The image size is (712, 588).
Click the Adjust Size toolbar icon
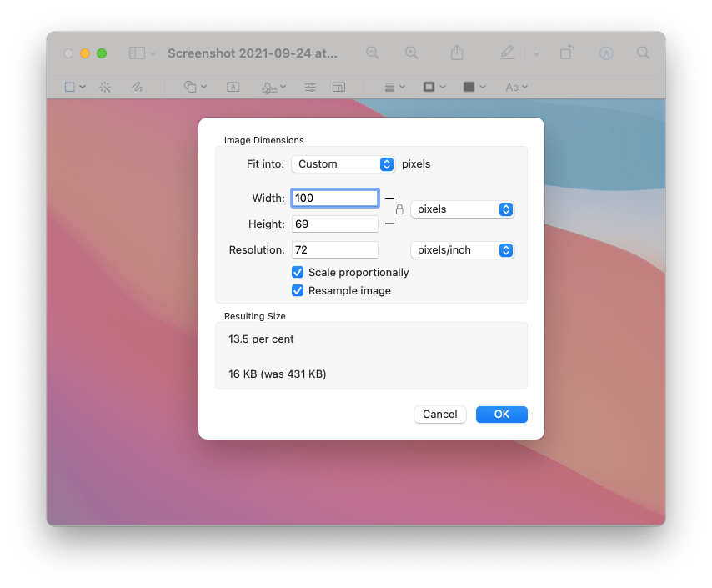pyautogui.click(x=339, y=87)
